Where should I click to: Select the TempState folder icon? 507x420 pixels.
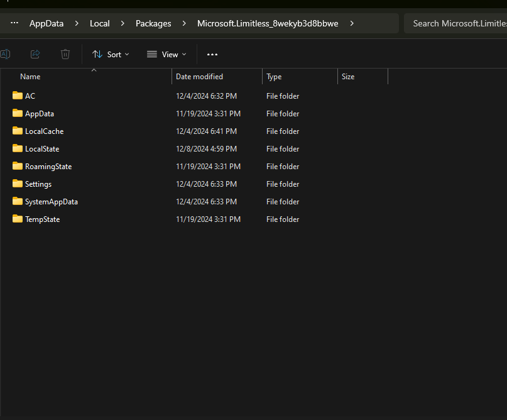(x=18, y=219)
